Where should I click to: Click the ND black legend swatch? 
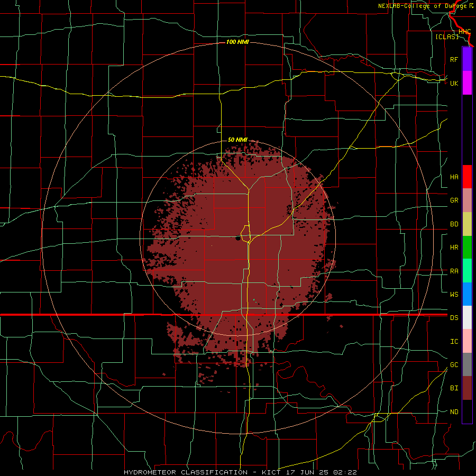coord(467,411)
